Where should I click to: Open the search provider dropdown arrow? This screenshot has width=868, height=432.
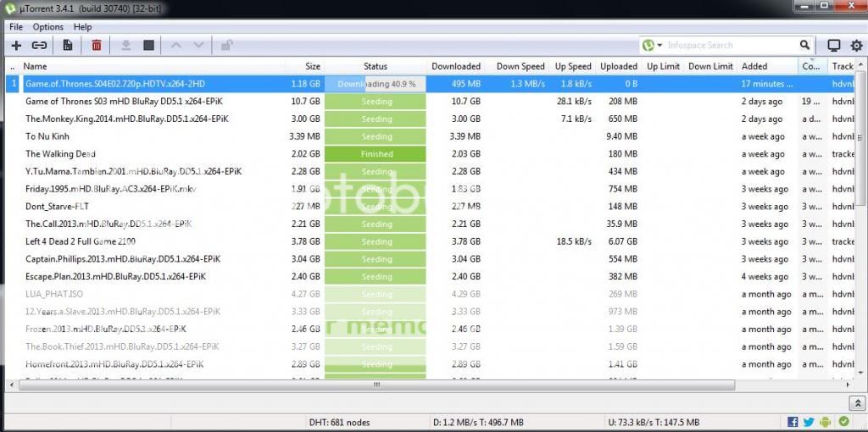point(659,46)
